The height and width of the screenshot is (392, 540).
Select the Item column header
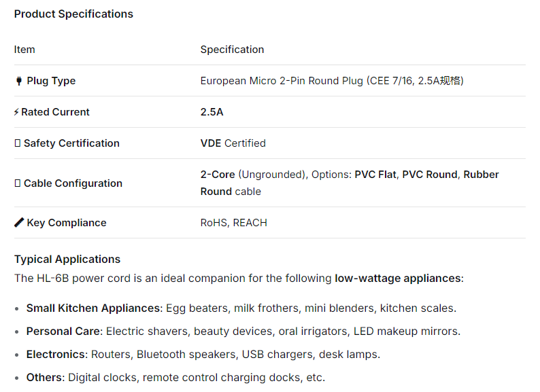[24, 50]
